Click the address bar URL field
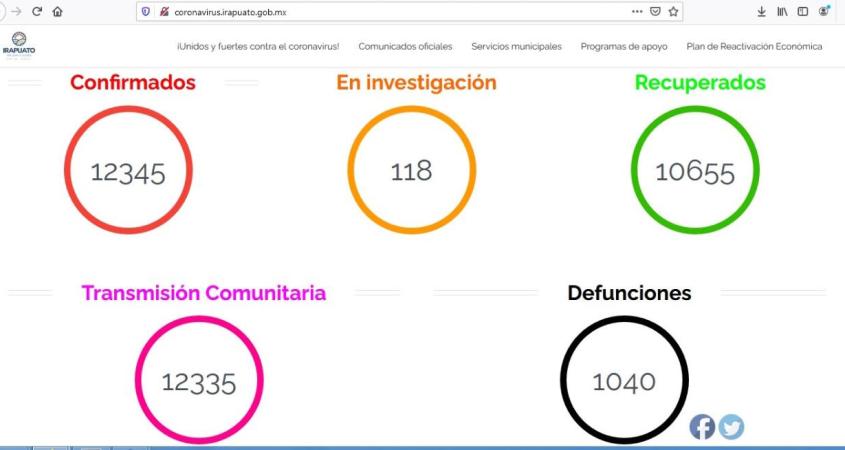This screenshot has height=450, width=845. [x=400, y=11]
